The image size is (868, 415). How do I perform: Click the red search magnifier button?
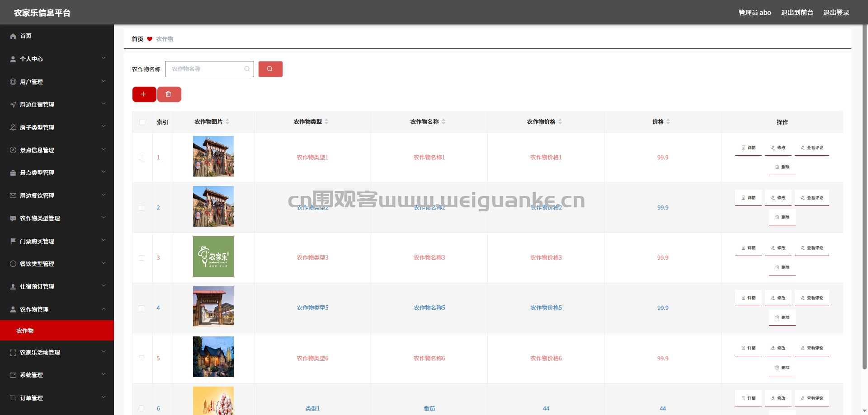click(x=270, y=69)
